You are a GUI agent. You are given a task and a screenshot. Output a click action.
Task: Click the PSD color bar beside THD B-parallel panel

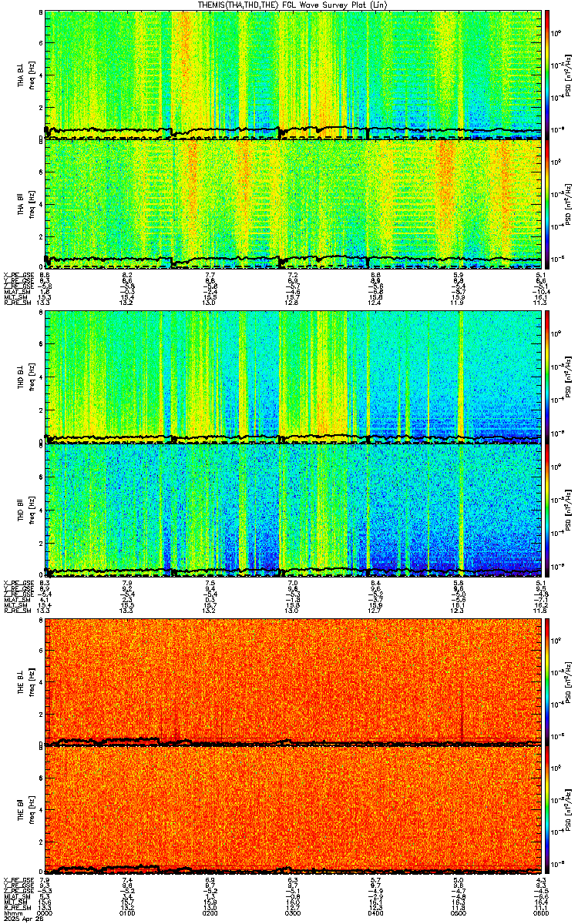click(x=547, y=510)
